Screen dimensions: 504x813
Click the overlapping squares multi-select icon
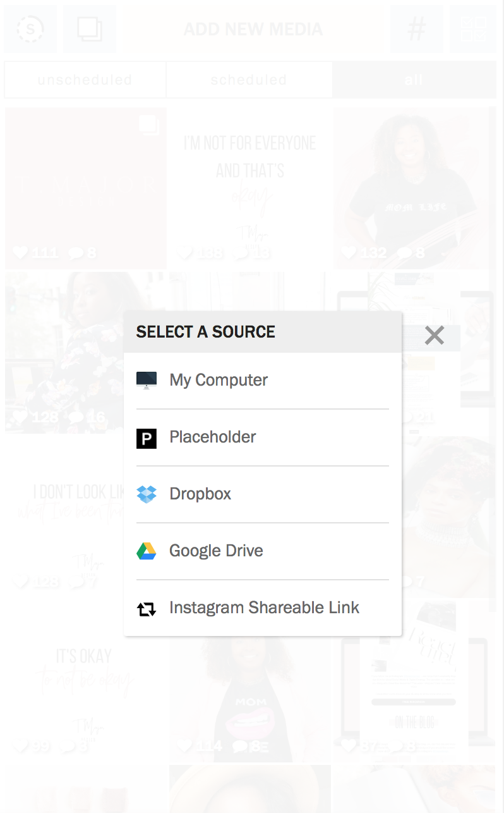(x=90, y=29)
